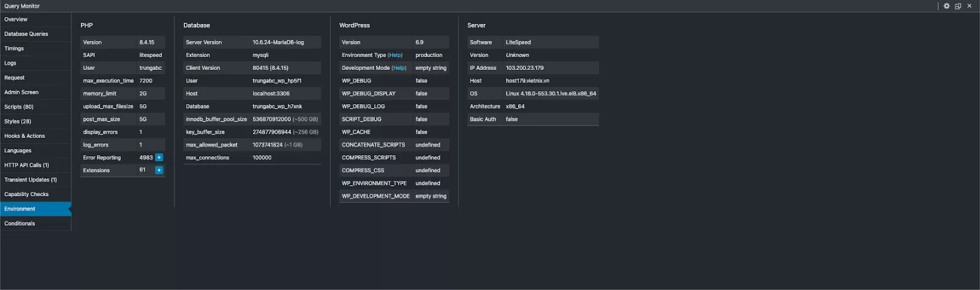The width and height of the screenshot is (980, 290).
Task: Click the WP_DEBUG_DISPLAY label
Action: coord(369,94)
